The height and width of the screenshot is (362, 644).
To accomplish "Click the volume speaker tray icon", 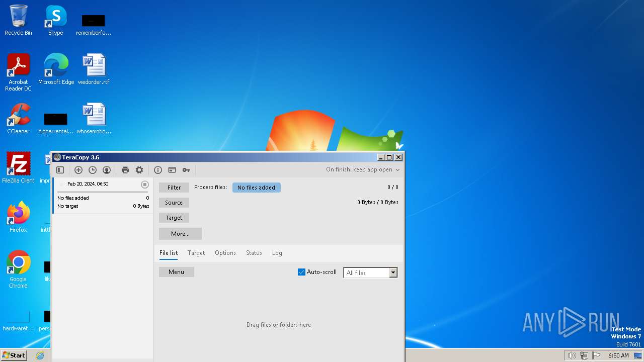I will coord(572,355).
